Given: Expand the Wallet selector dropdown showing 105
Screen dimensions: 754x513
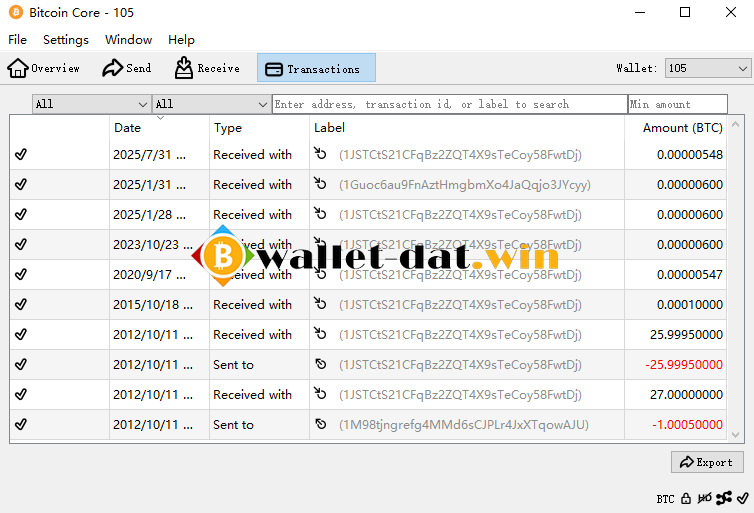Looking at the screenshot, I should pos(707,68).
